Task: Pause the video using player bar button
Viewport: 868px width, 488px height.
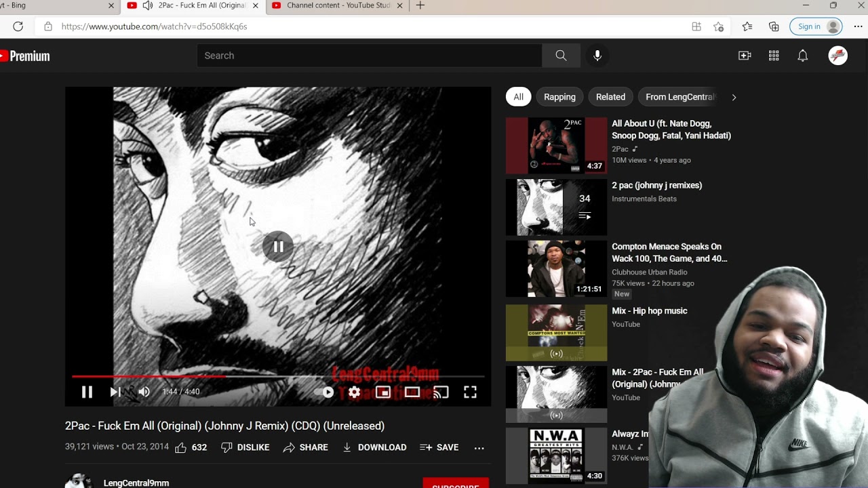Action: (x=87, y=392)
